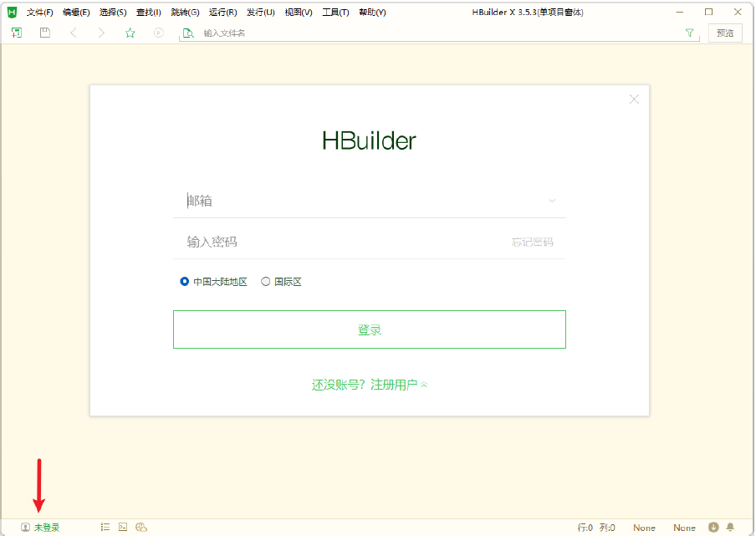Image resolution: width=756 pixels, height=541 pixels.
Task: Open the 跳转(G) menu
Action: pos(185,12)
